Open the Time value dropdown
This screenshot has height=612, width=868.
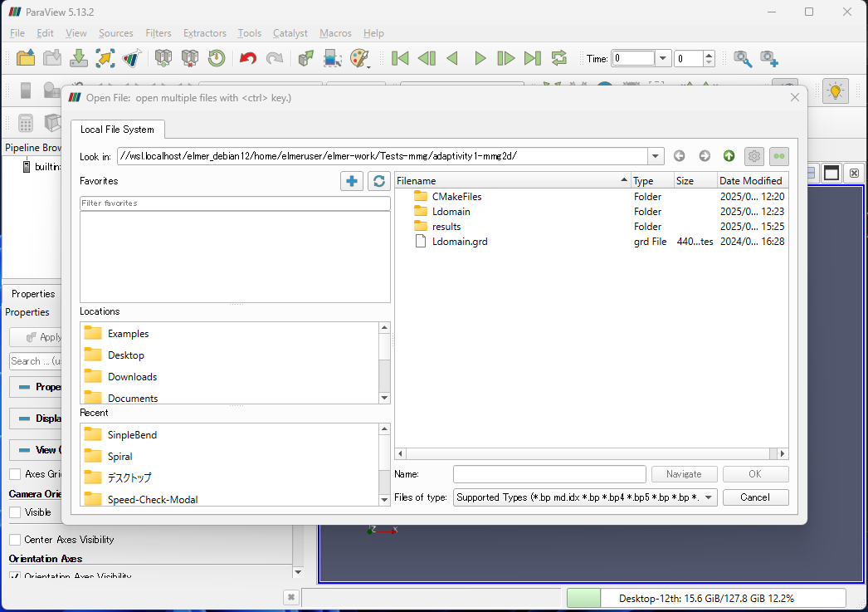tap(663, 58)
